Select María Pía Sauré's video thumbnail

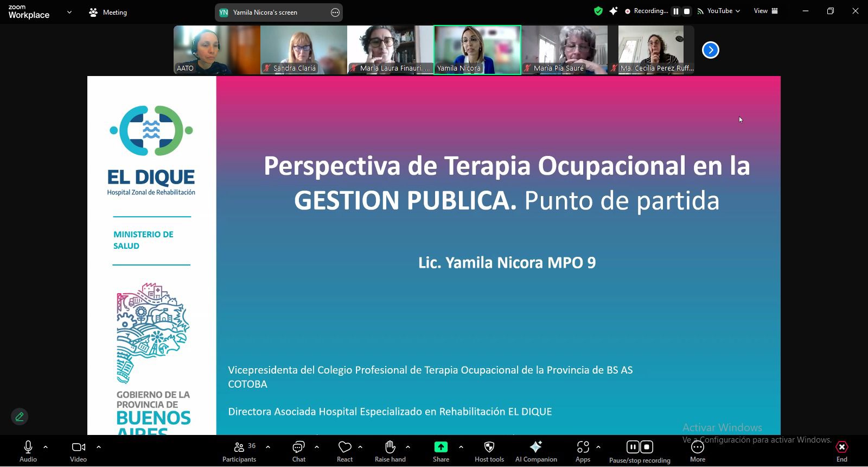coord(564,50)
